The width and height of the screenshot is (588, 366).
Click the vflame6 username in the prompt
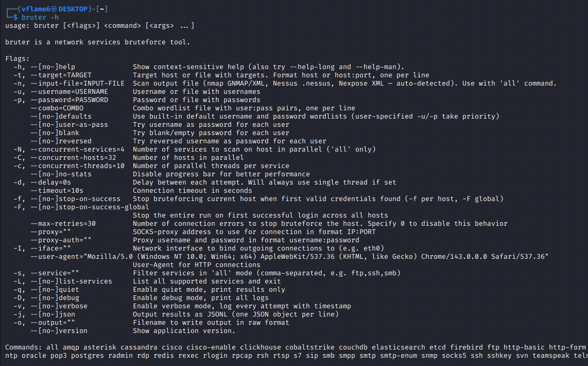click(36, 9)
